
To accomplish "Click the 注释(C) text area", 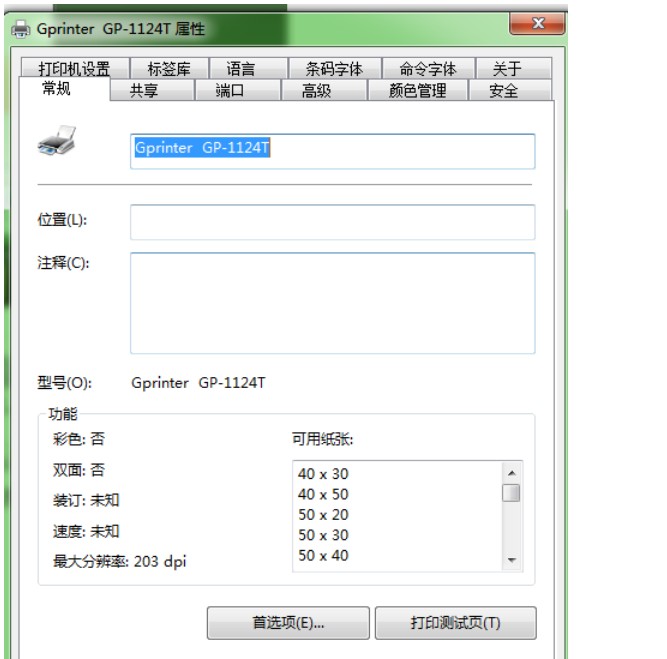I will click(x=333, y=303).
